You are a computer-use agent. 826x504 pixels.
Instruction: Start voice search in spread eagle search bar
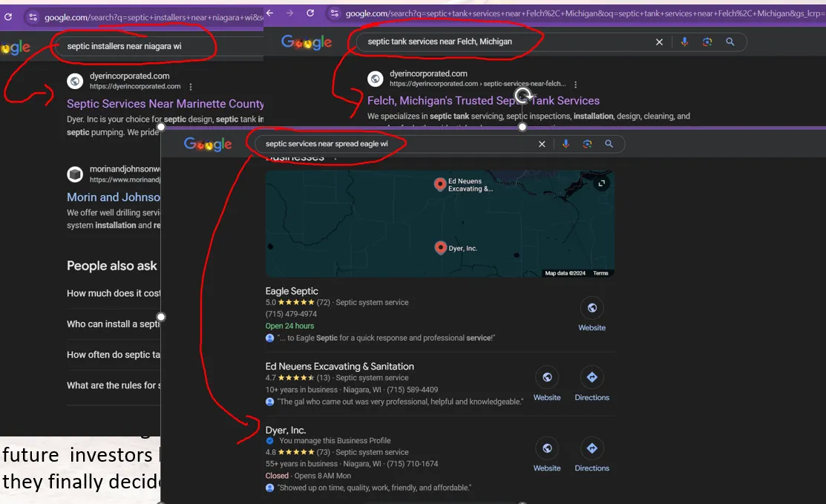(566, 144)
